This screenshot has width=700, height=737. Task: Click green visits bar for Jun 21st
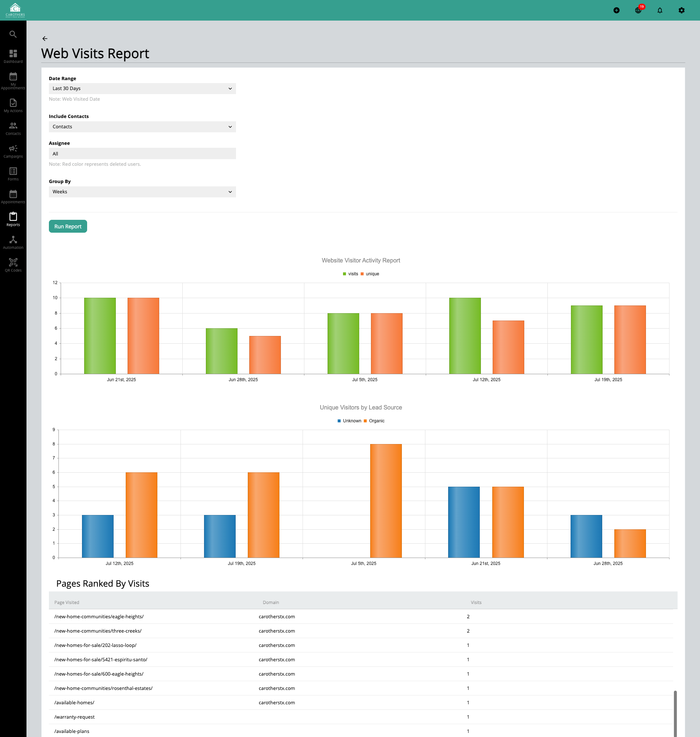(100, 336)
